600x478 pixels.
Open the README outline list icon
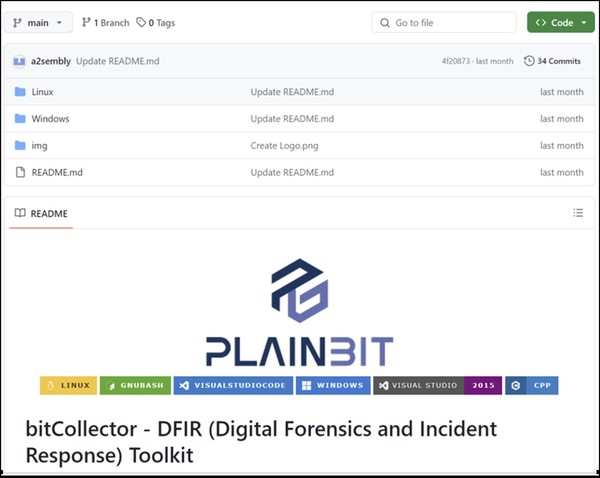[577, 213]
